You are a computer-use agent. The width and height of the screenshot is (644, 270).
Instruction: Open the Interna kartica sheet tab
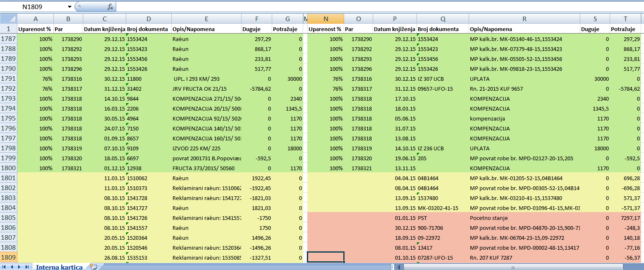pyautogui.click(x=59, y=267)
